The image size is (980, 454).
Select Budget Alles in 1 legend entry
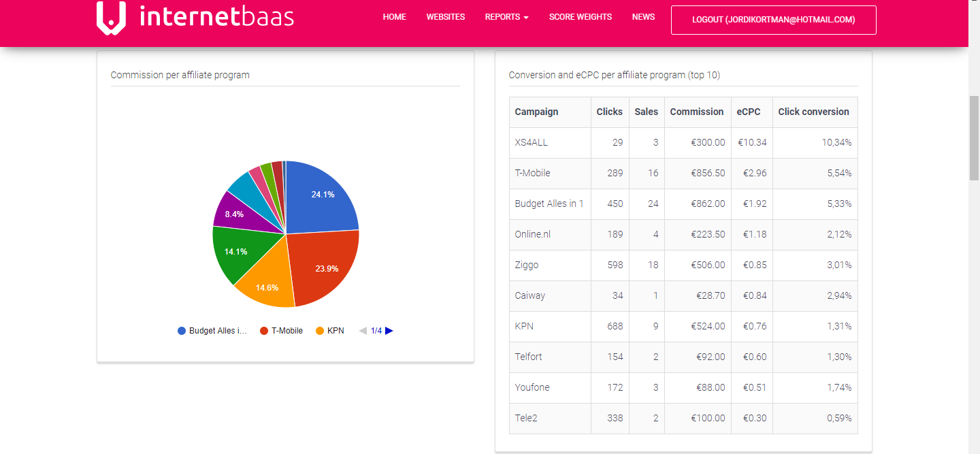click(x=212, y=331)
